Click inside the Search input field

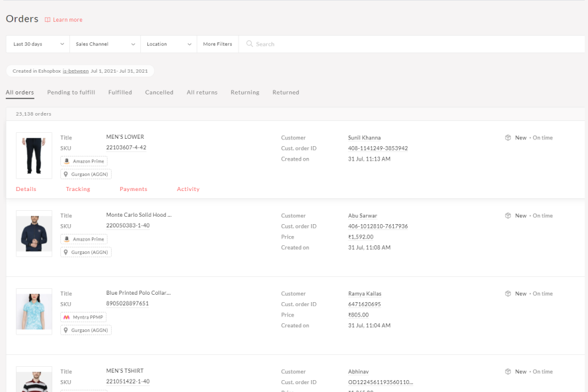[297, 44]
